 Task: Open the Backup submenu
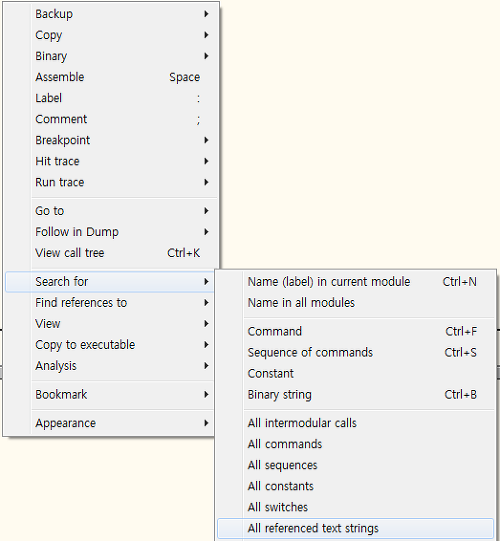coord(111,14)
